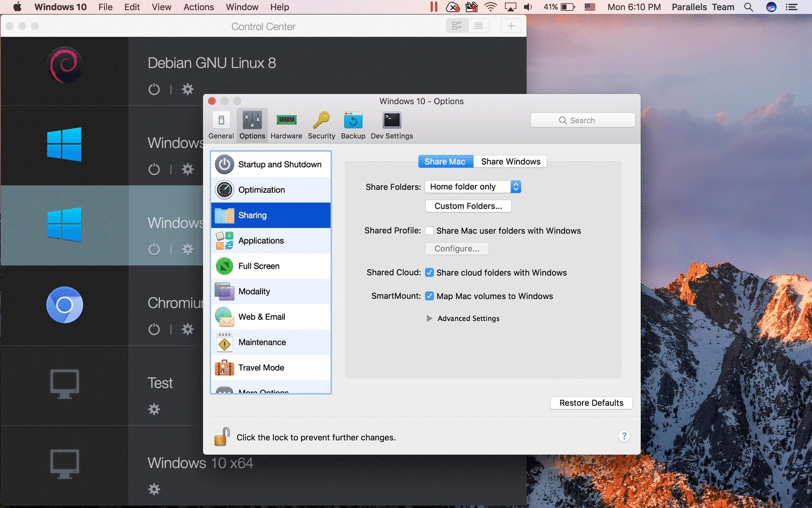Screen dimensions: 812x508
Task: Click the Configure... button
Action: (457, 249)
